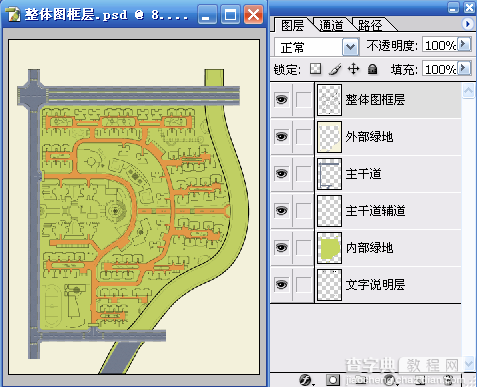Image resolution: width=477 pixels, height=387 pixels.
Task: Hide the 外部绿地 layer
Action: tap(281, 137)
